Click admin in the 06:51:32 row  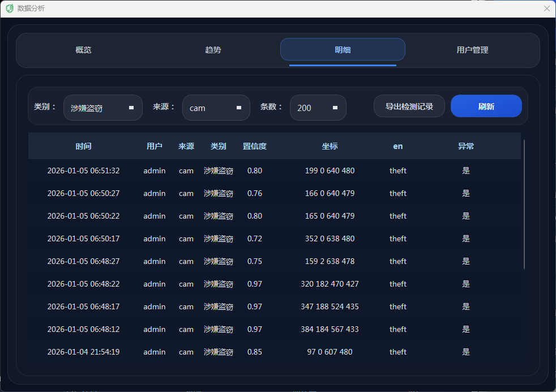[154, 171]
